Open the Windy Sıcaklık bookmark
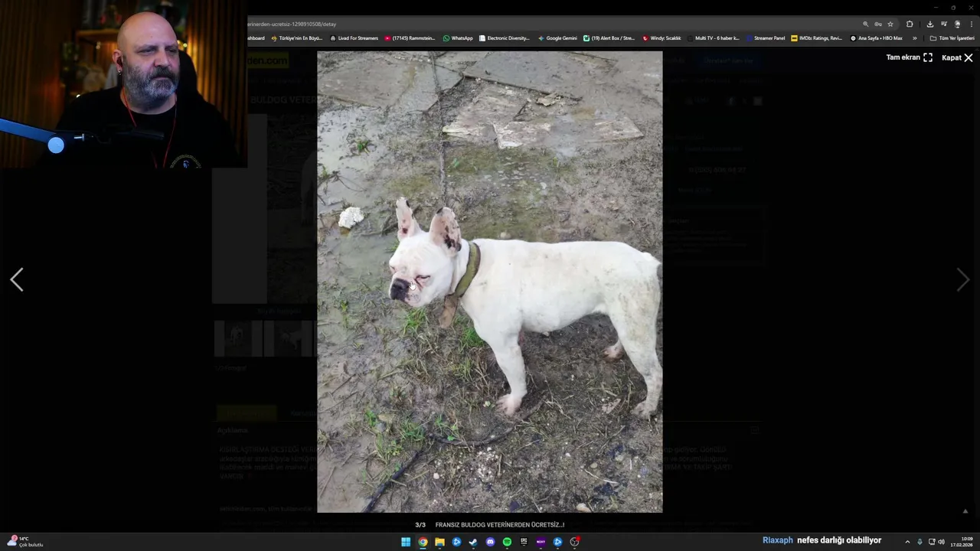Screen dimensions: 980x551 point(661,38)
